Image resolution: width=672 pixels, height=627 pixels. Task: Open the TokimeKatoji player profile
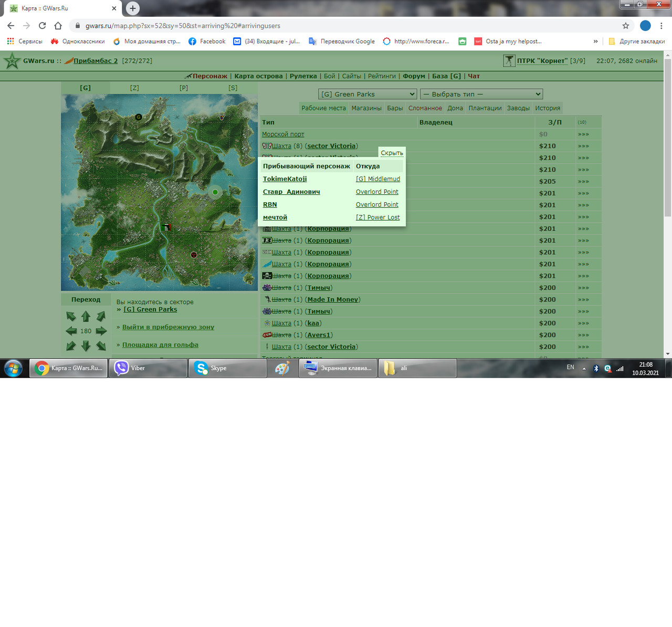[x=285, y=179]
